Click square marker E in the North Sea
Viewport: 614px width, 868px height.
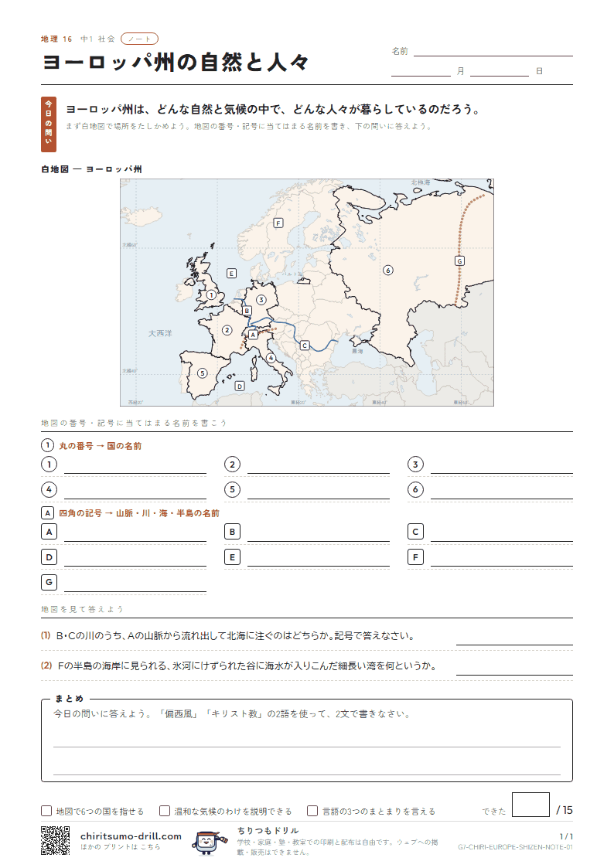tap(231, 274)
